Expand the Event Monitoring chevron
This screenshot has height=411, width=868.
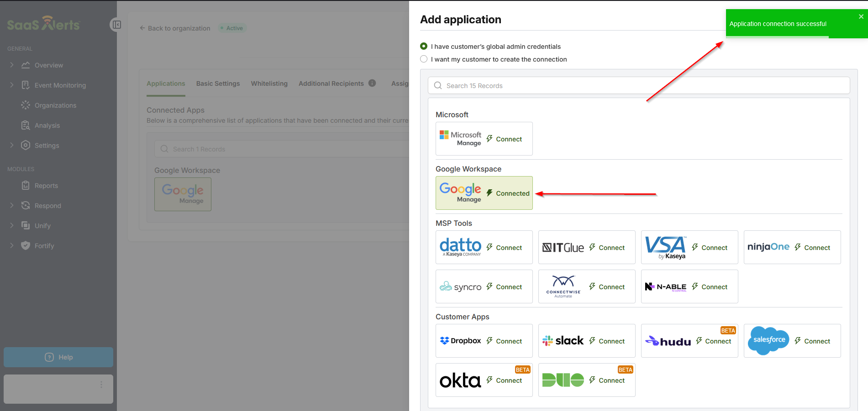pyautogui.click(x=12, y=85)
